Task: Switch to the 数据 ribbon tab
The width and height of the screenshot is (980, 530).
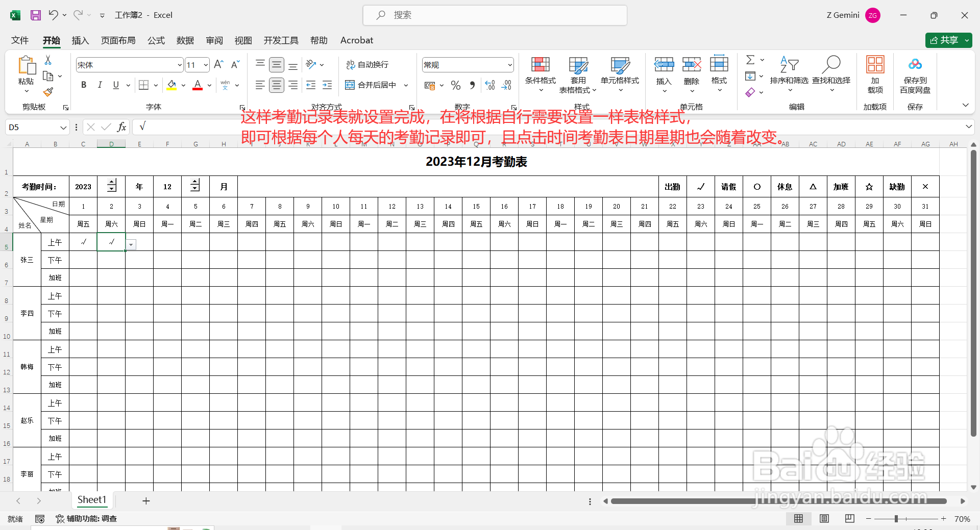Action: (185, 40)
